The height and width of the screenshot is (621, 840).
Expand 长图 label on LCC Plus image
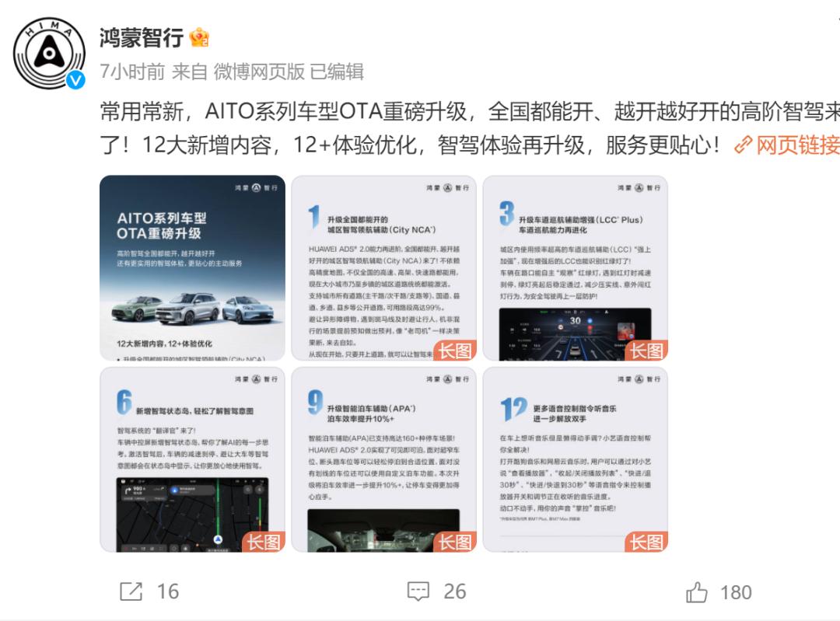646,351
